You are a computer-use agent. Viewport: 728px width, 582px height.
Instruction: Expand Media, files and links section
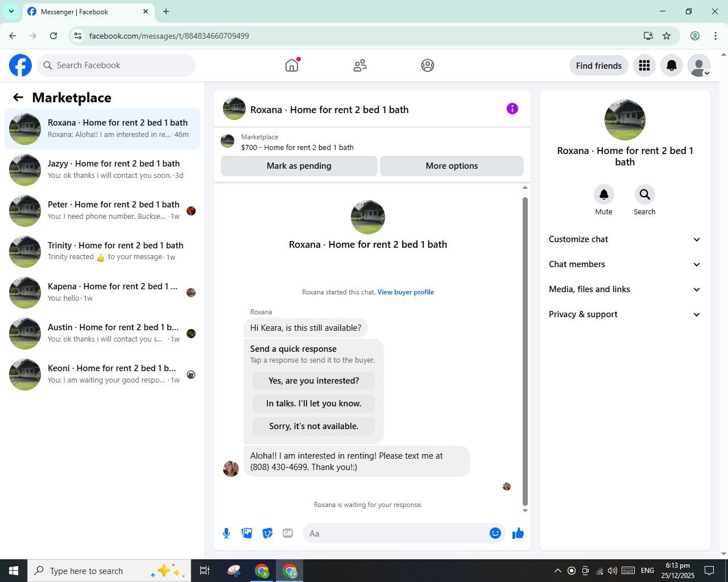pos(625,289)
